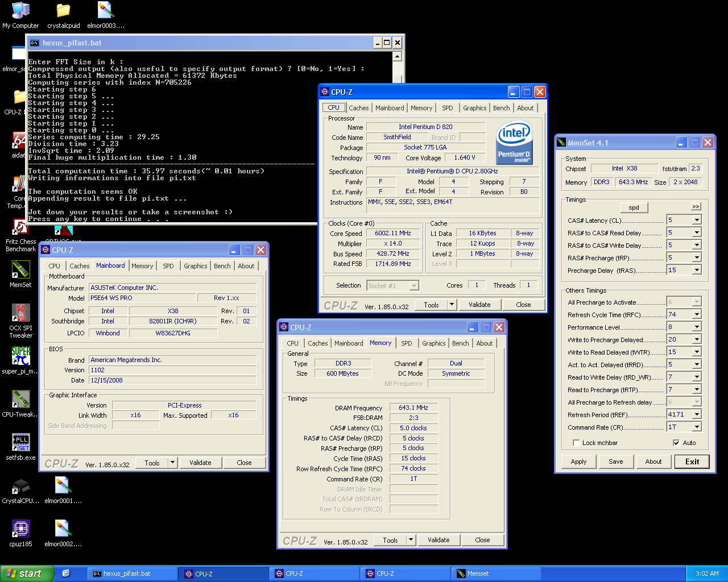Launch OCX SPI Tweaker desktop icon
The height and width of the screenshot is (582, 728).
[x=20, y=321]
